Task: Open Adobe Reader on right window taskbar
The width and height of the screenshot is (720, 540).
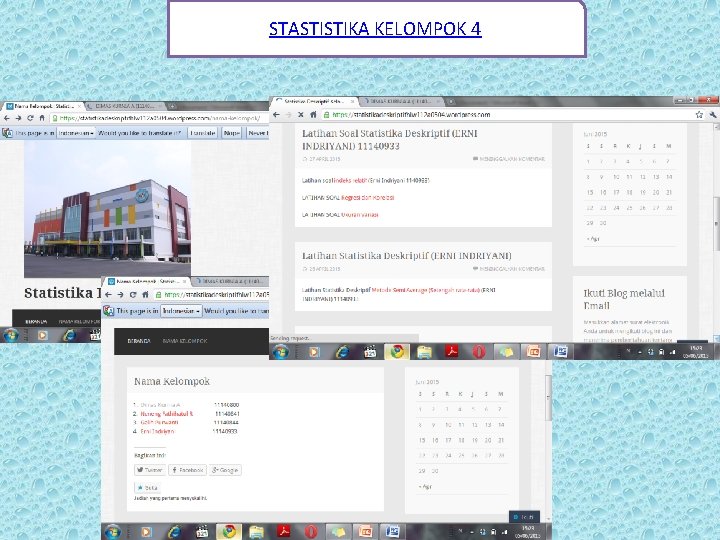Action: click(x=452, y=352)
